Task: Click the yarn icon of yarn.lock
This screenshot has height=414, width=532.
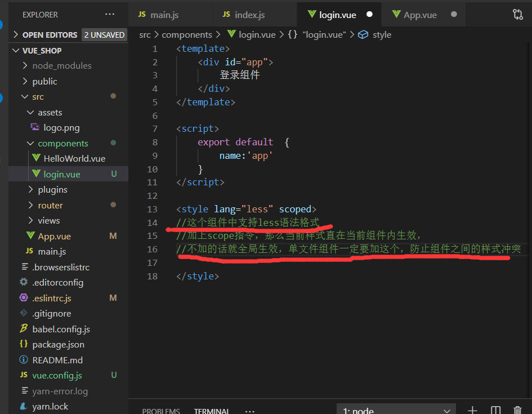Action: (24, 406)
